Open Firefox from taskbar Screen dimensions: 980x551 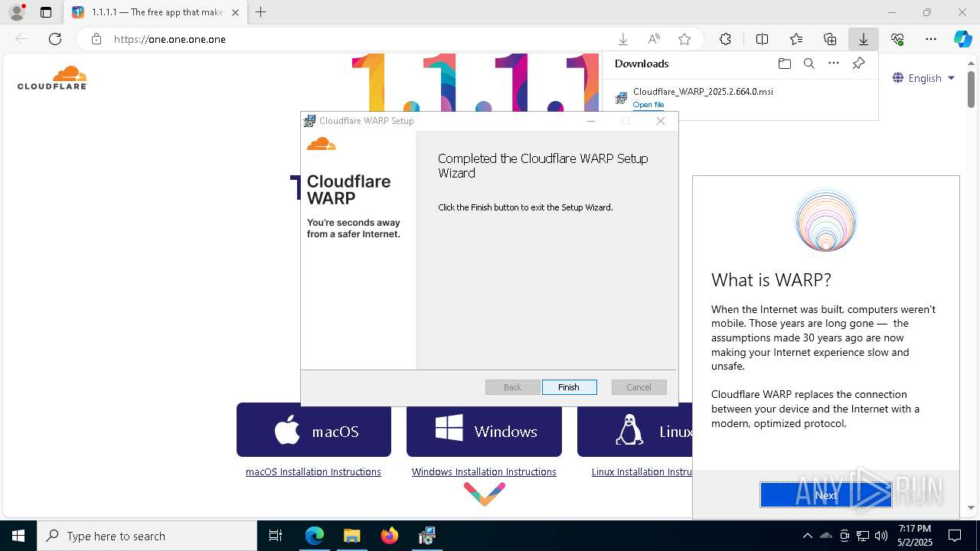(389, 536)
